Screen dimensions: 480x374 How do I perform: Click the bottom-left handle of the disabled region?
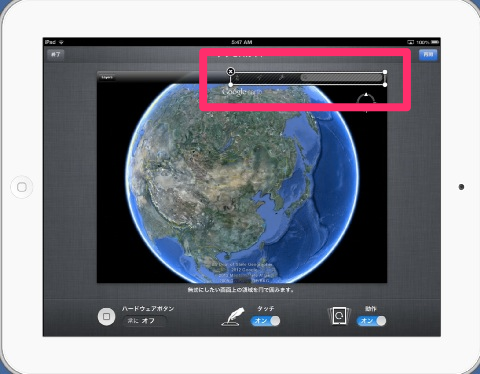point(231,85)
